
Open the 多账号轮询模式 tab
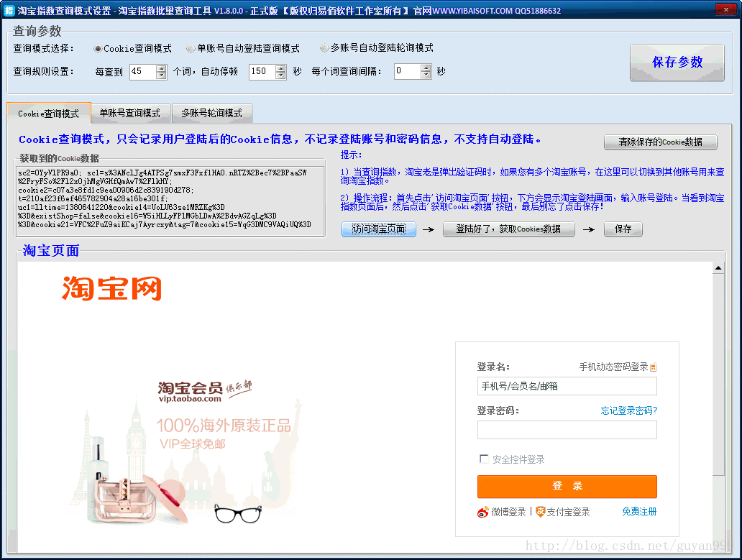tap(211, 113)
